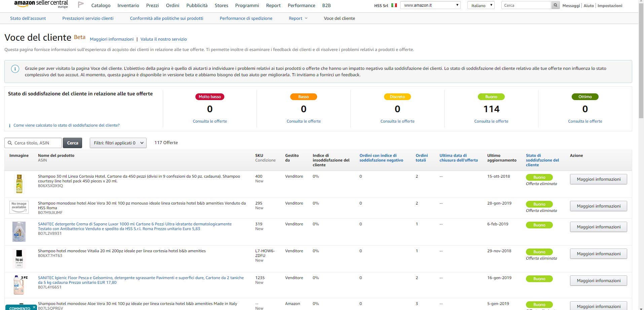Click Maggiori informazioni for ASIN B06XT7HT63
Screen dimensions: 644x310
point(599,254)
